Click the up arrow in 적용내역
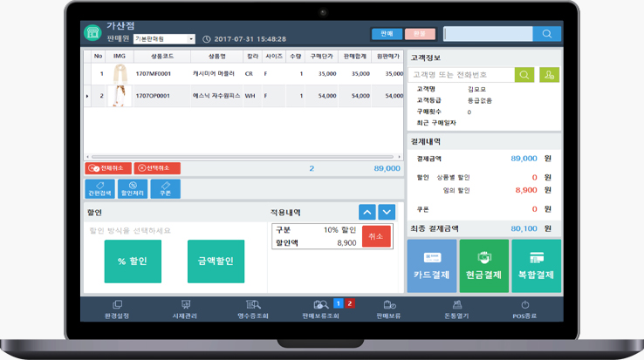 pos(367,212)
